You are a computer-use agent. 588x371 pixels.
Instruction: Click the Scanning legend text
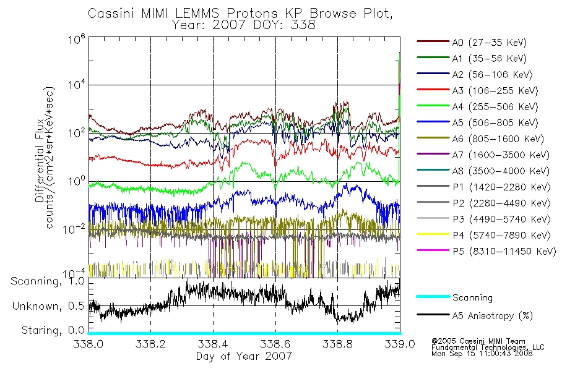coord(472,298)
